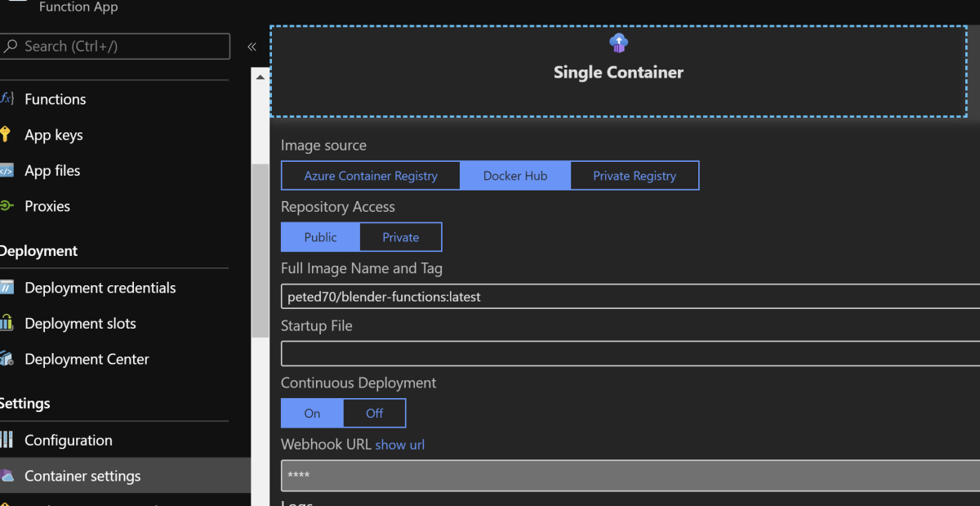Viewport: 980px width, 506px height.
Task: Select Docker Hub as image source
Action: (x=515, y=176)
